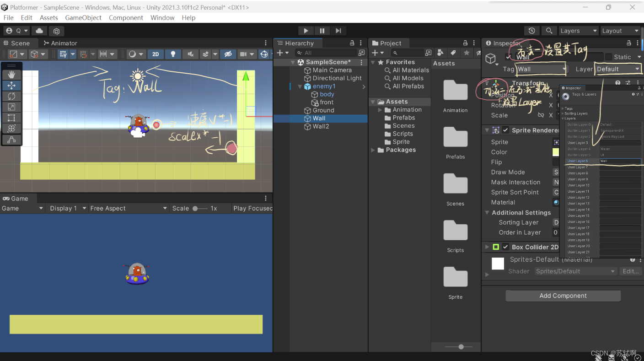
Task: Toggle 2D view mode in Scene
Action: (x=156, y=54)
